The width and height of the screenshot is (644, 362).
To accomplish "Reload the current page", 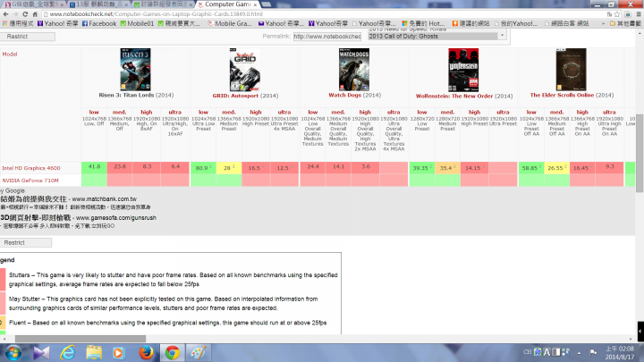I will point(25,14).
